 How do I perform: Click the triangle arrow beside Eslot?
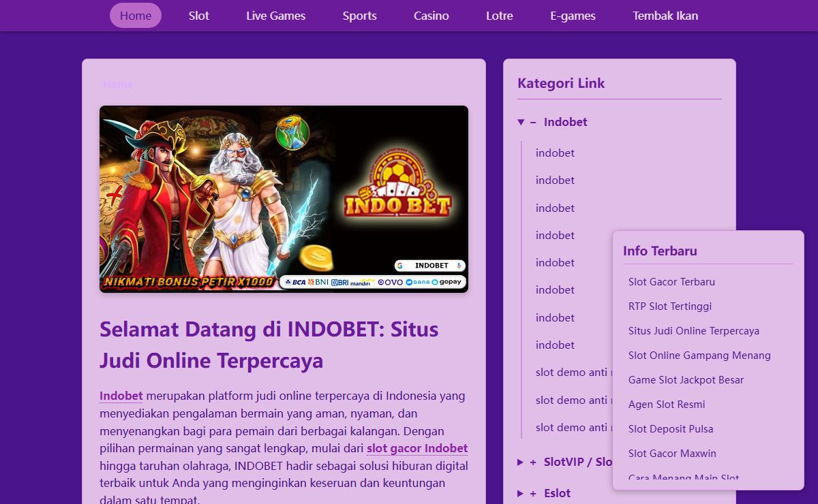[521, 494]
